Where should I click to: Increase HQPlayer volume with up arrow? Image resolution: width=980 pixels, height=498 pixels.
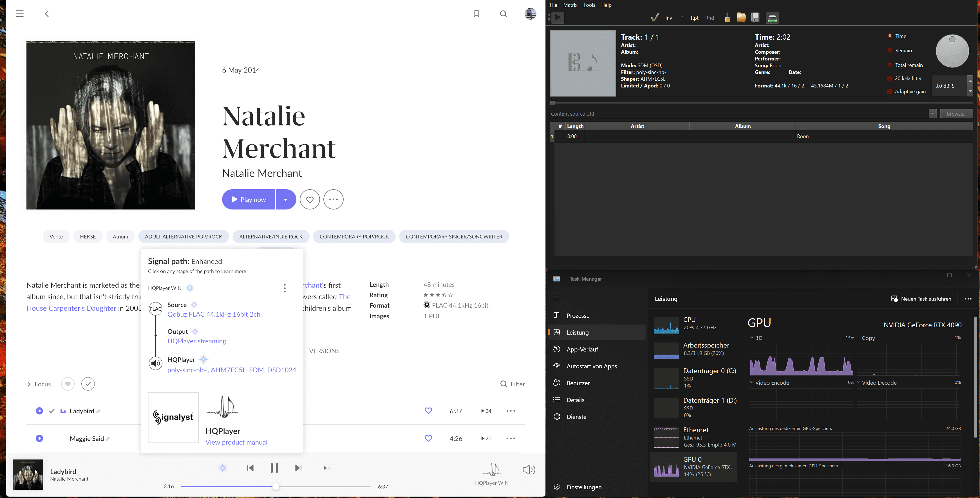click(x=970, y=81)
